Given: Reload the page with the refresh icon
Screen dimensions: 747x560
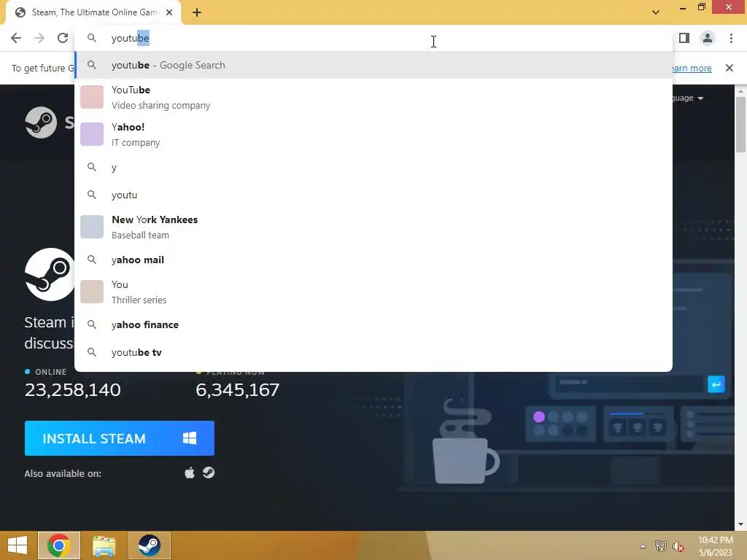Looking at the screenshot, I should (63, 38).
